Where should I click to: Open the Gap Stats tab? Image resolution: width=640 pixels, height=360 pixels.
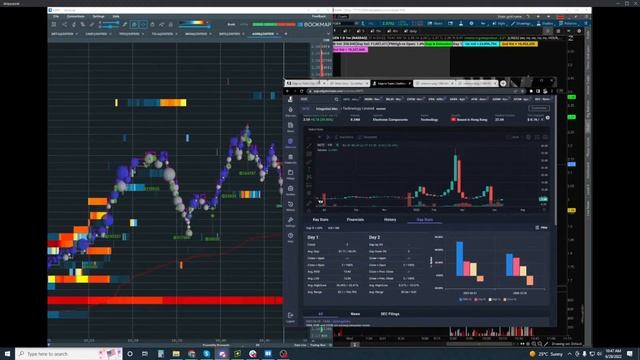(424, 220)
